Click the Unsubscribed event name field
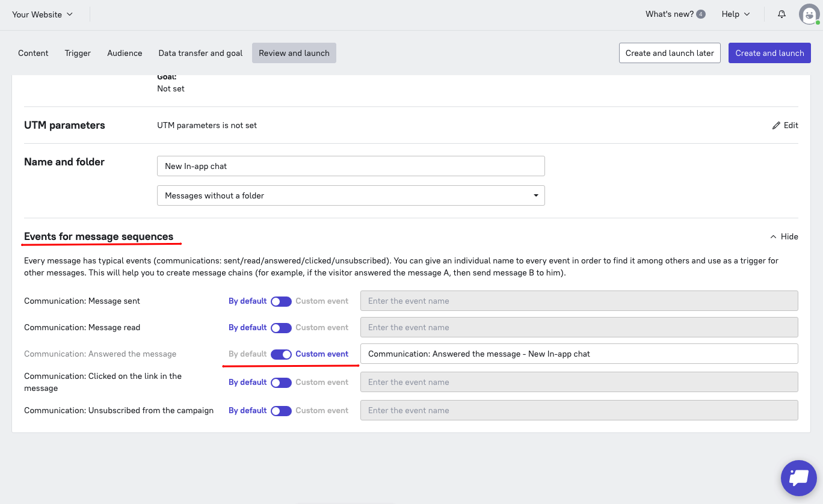This screenshot has height=504, width=823. [579, 410]
